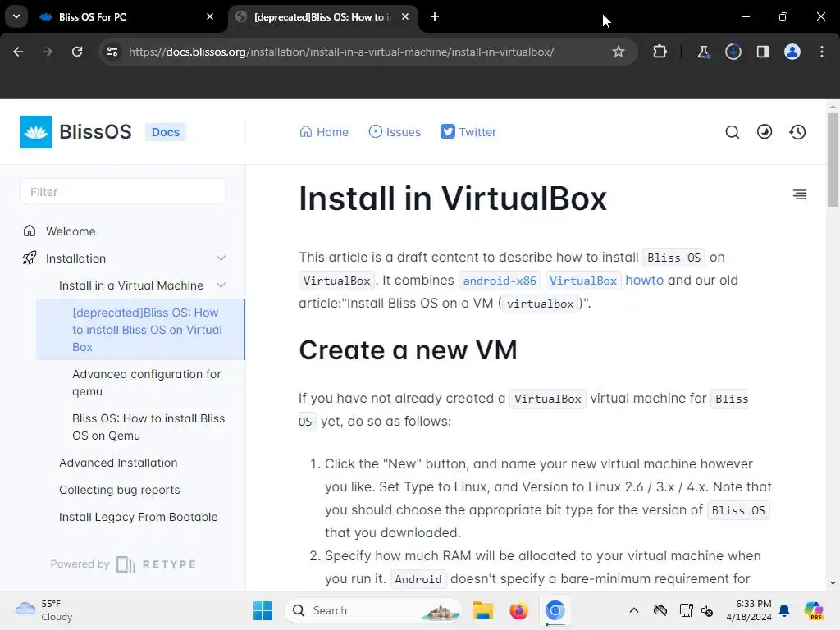Click the browser forward arrow

(47, 52)
